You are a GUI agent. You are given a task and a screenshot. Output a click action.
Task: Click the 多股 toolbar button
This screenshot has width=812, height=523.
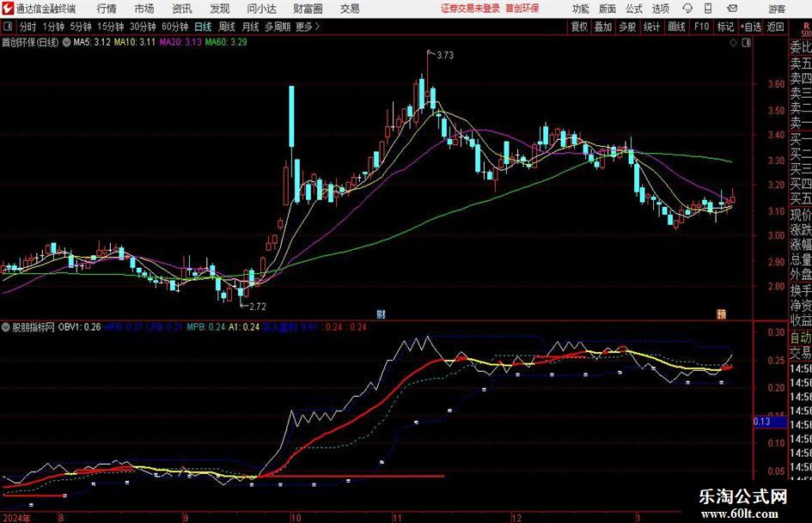[627, 27]
